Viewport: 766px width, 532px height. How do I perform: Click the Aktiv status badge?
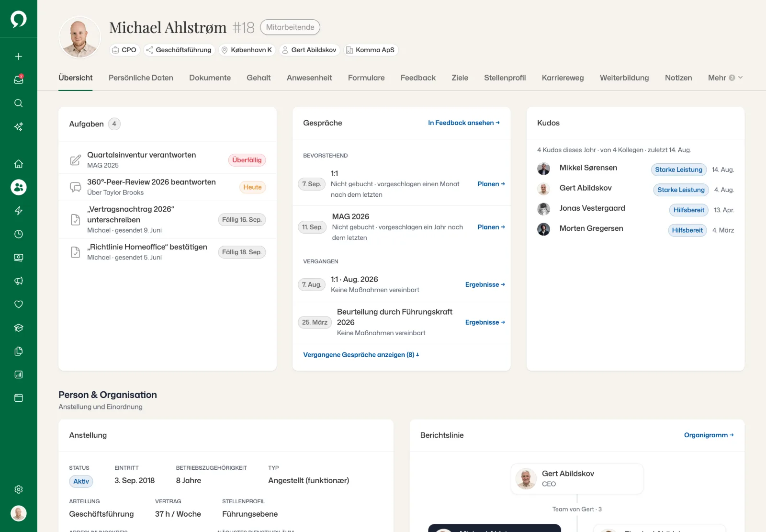pyautogui.click(x=81, y=481)
